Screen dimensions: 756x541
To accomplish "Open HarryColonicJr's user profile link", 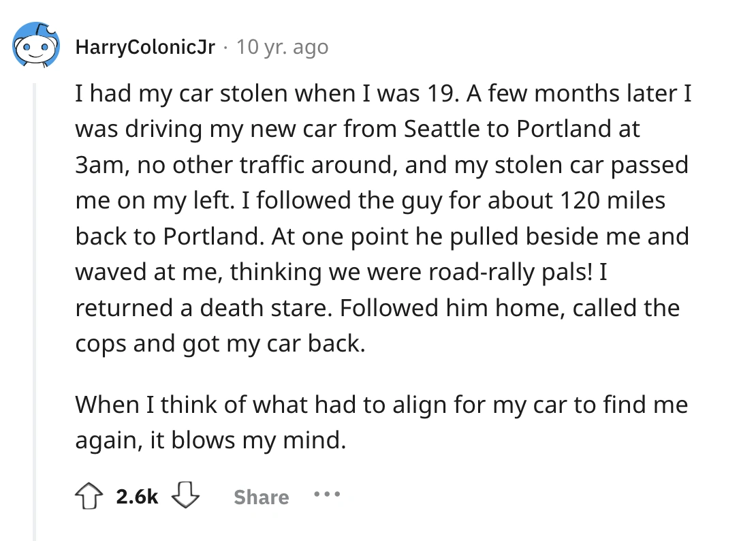I will (x=145, y=47).
